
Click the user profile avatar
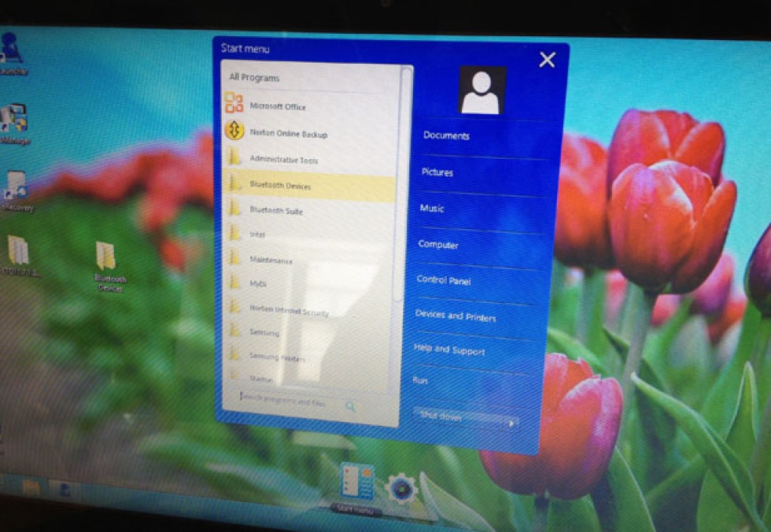point(481,90)
